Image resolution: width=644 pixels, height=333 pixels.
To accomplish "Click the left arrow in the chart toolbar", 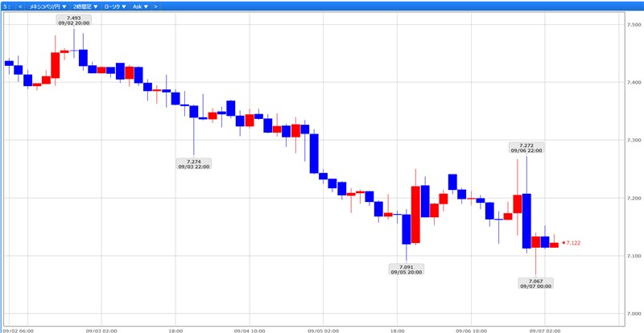I will point(20,6).
